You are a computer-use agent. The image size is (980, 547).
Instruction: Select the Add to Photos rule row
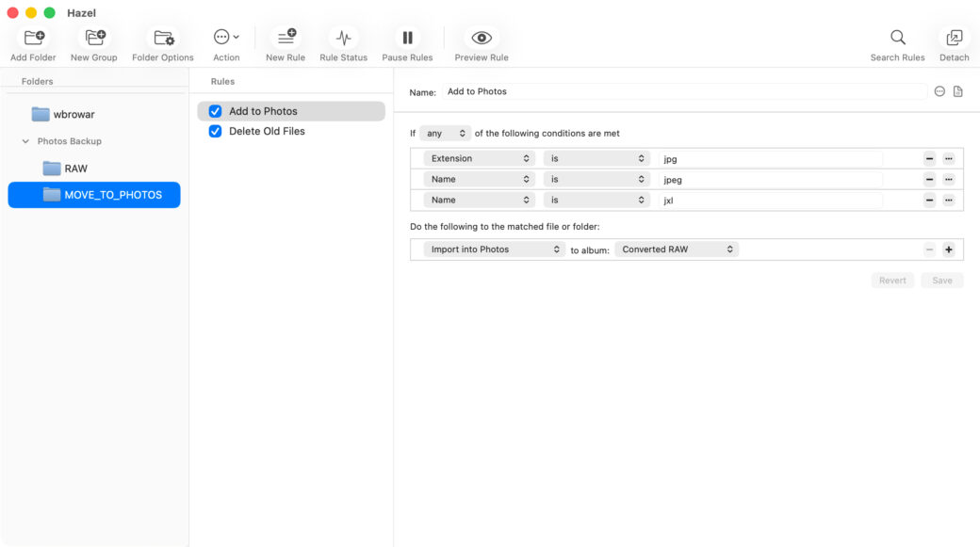[291, 111]
